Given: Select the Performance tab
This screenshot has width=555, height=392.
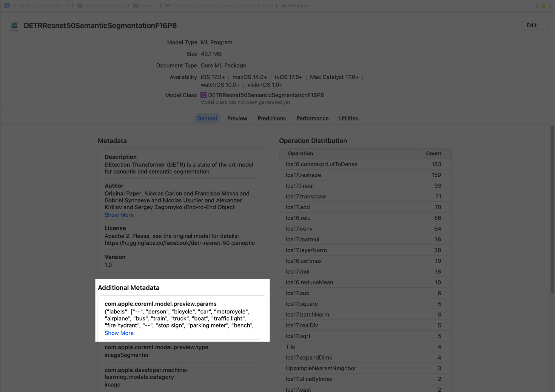Looking at the screenshot, I should [312, 118].
